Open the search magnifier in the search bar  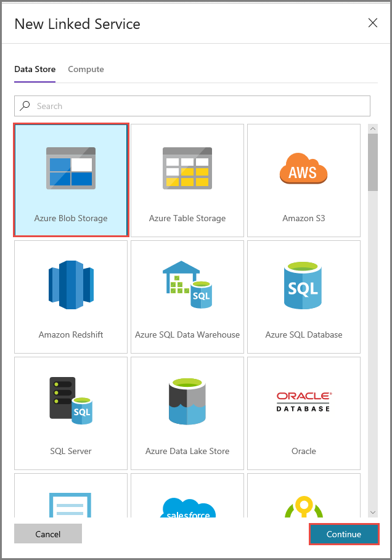click(x=25, y=105)
